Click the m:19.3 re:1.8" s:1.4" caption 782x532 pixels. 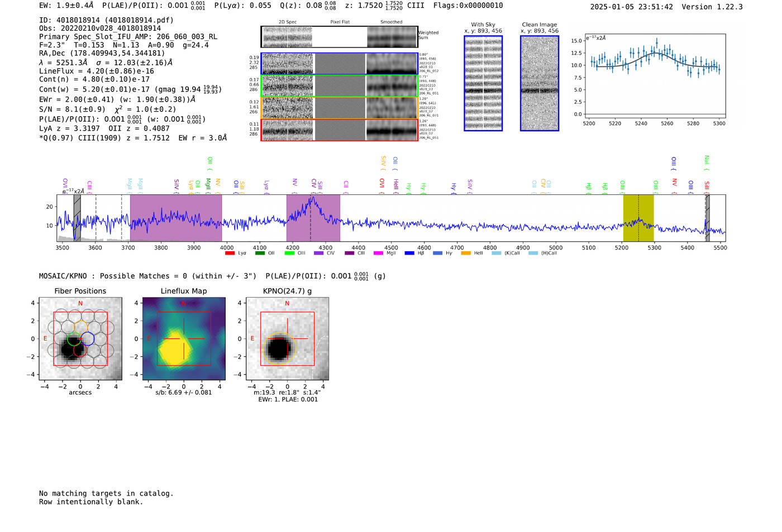(x=287, y=392)
